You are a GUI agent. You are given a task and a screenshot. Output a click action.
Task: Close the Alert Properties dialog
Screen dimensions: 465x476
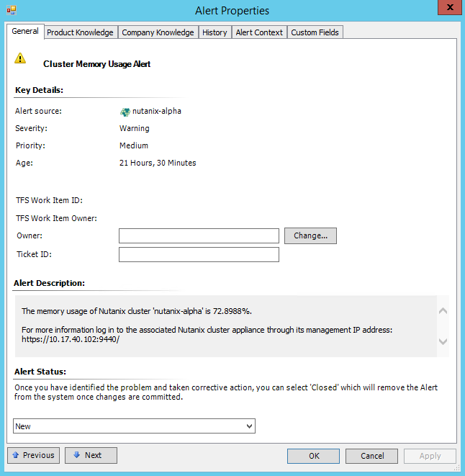point(450,7)
